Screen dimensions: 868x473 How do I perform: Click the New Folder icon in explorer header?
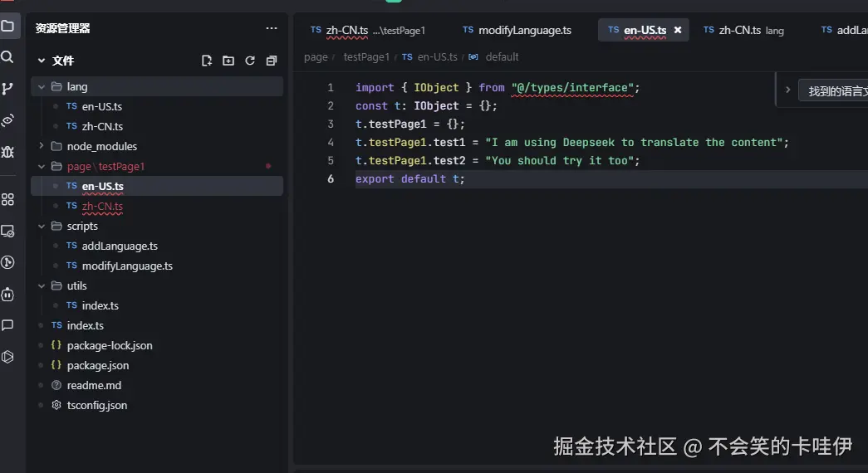(228, 61)
